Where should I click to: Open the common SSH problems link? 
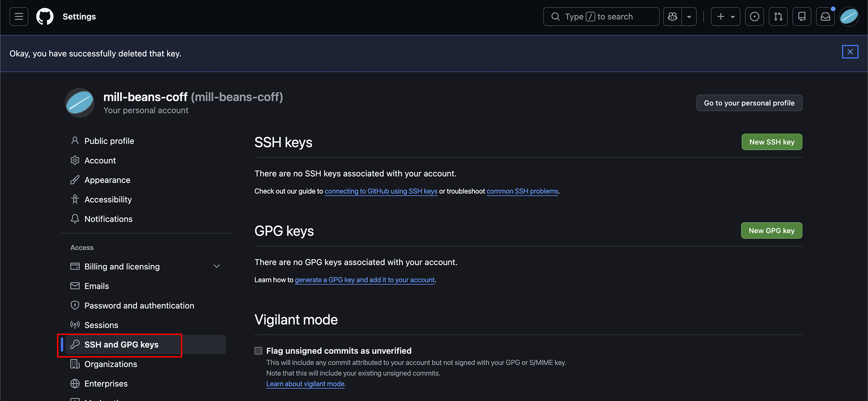[x=522, y=191]
